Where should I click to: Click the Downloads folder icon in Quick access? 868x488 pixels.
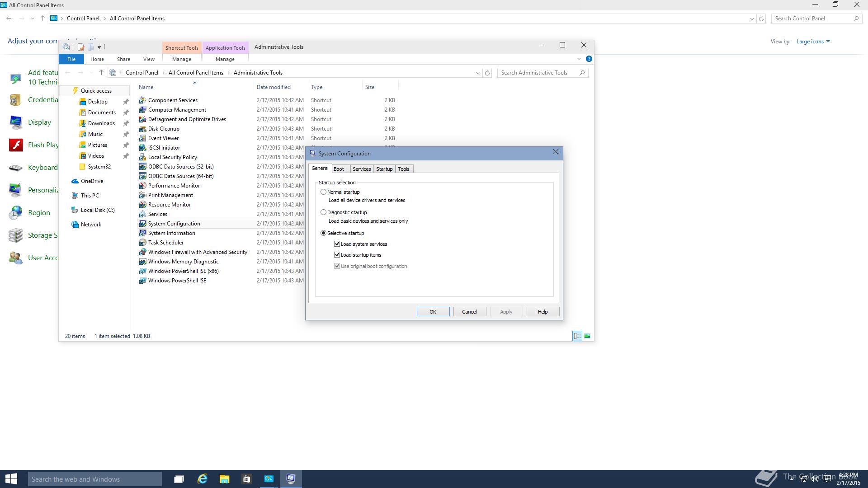[82, 123]
